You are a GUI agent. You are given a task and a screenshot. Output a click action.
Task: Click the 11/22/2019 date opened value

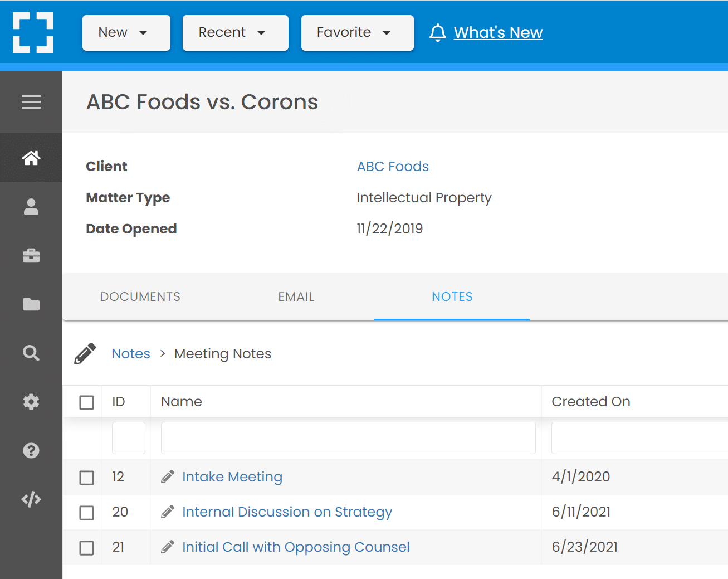pos(390,228)
